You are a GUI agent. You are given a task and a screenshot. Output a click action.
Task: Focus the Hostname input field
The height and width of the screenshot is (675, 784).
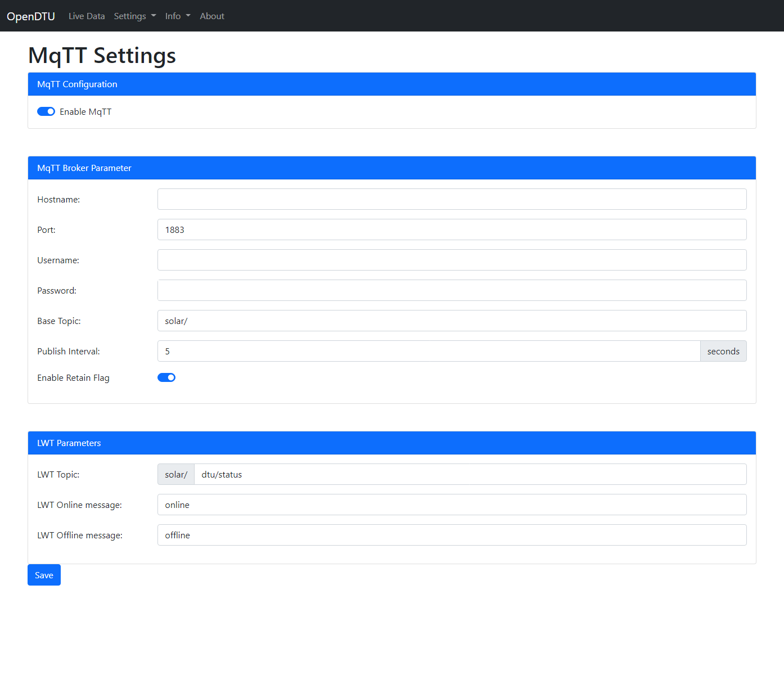tap(452, 199)
